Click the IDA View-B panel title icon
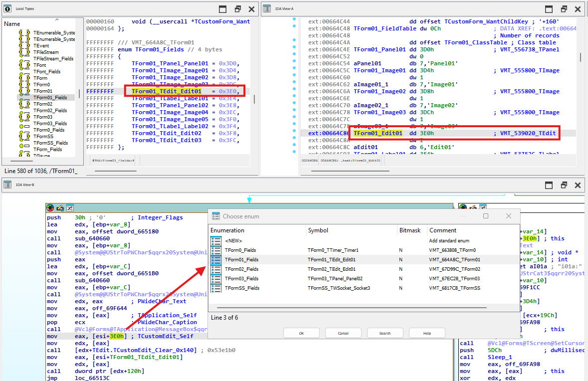Image resolution: width=588 pixels, height=381 pixels. (7, 185)
